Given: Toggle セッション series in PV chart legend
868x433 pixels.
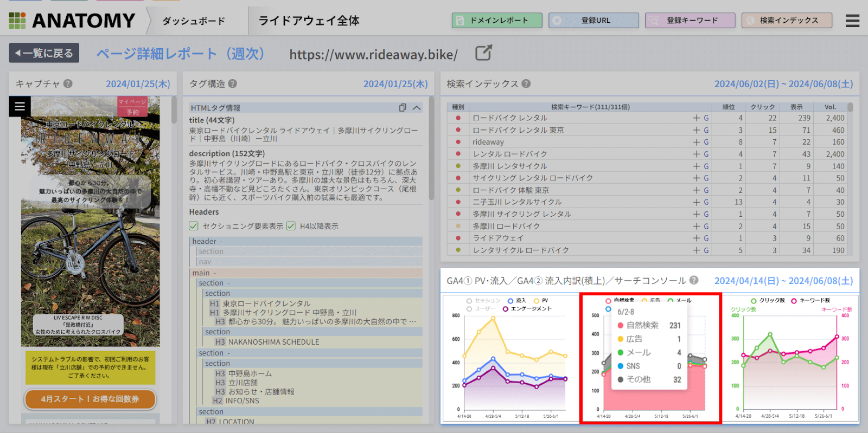Looking at the screenshot, I should click(483, 300).
